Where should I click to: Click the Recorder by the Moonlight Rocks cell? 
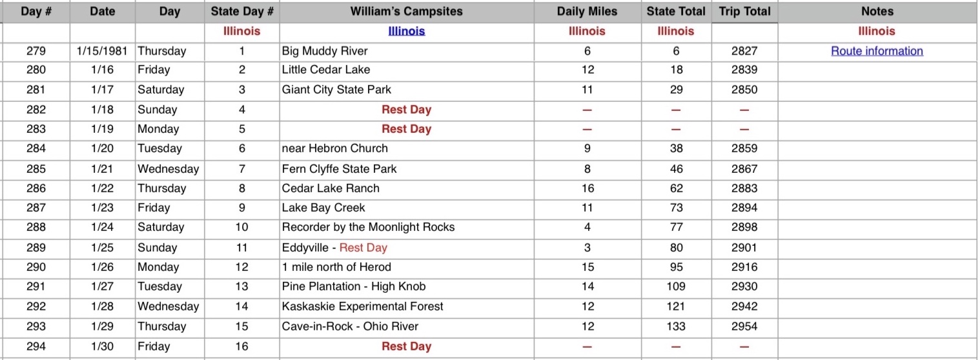[x=407, y=227]
